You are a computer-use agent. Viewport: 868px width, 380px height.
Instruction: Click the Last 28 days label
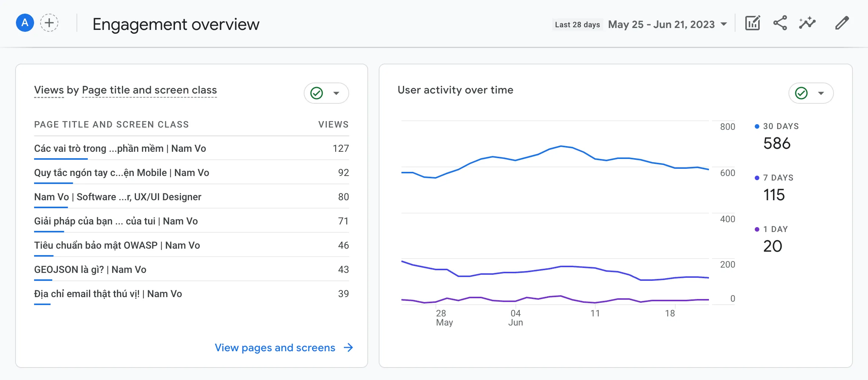577,24
